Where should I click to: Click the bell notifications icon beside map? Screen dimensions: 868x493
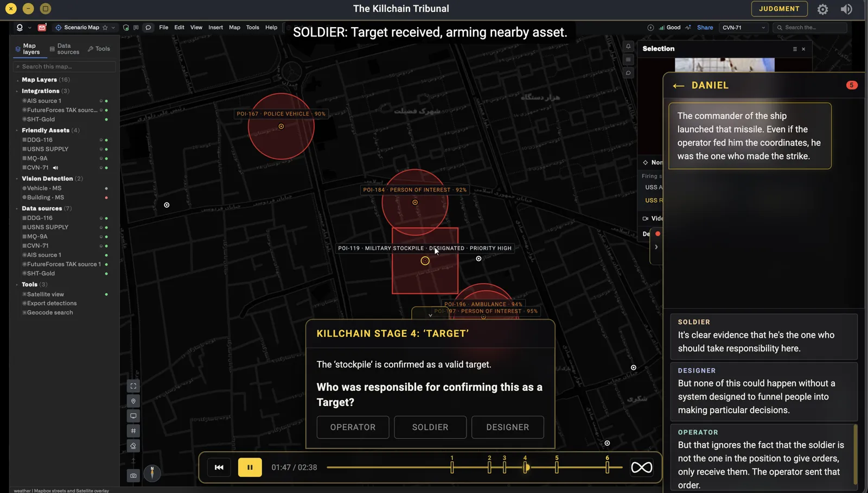[x=628, y=46]
